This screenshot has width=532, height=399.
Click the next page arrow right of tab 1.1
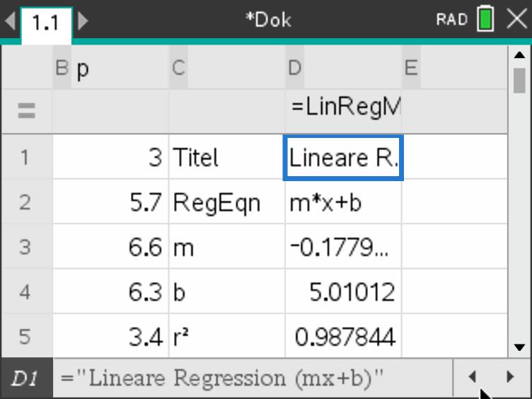coord(83,20)
